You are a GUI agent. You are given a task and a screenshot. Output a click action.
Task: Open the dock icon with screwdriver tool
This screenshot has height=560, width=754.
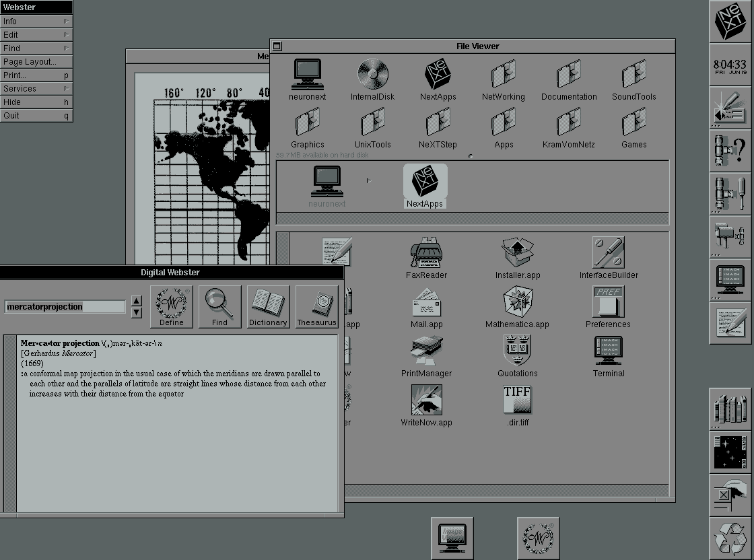(730, 193)
